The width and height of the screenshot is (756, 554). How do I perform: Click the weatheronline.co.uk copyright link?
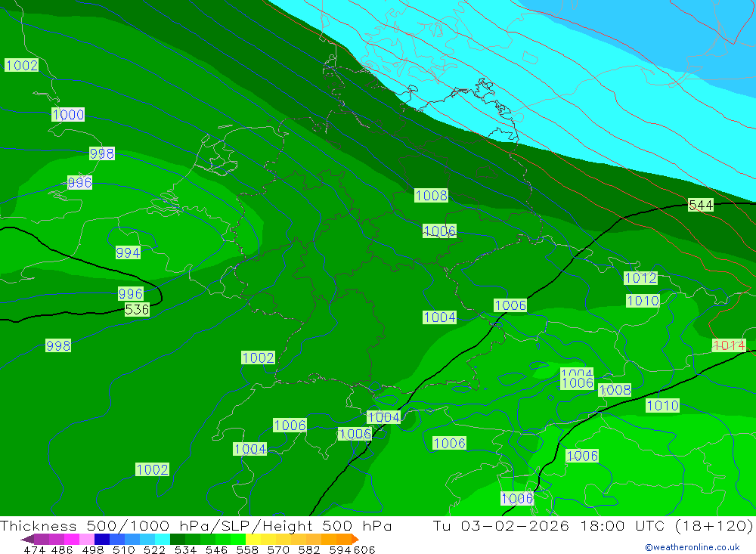coord(692,547)
